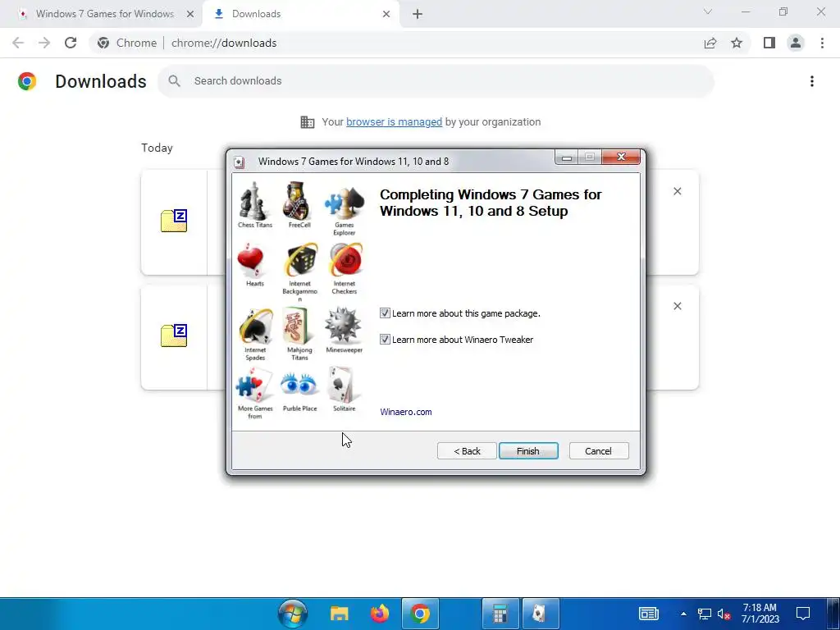
Task: Click the Chess Titans game icon
Action: [253, 201]
